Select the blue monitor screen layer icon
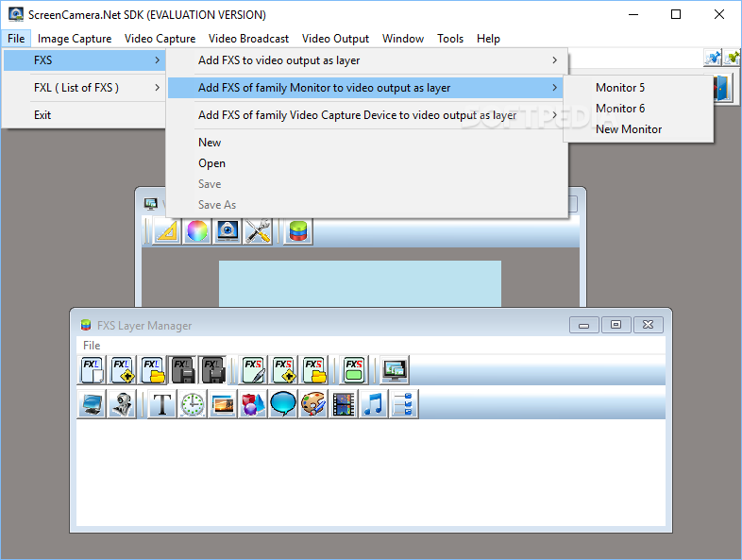The height and width of the screenshot is (560, 742). pos(92,404)
